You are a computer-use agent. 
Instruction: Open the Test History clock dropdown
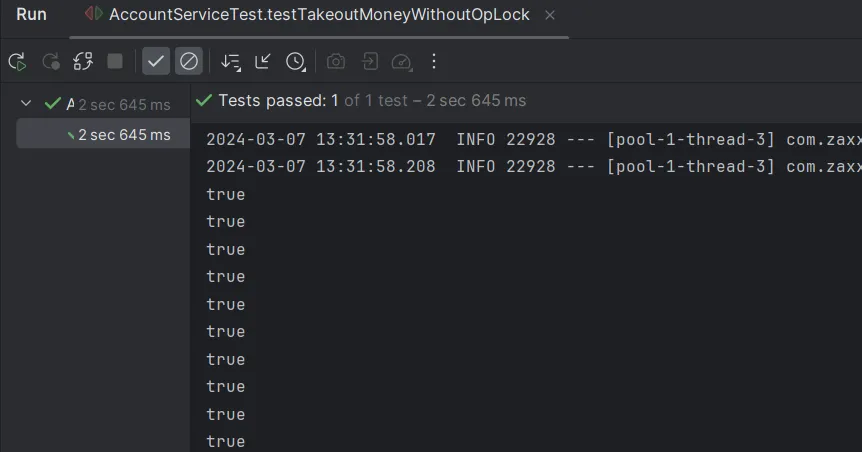click(x=296, y=62)
